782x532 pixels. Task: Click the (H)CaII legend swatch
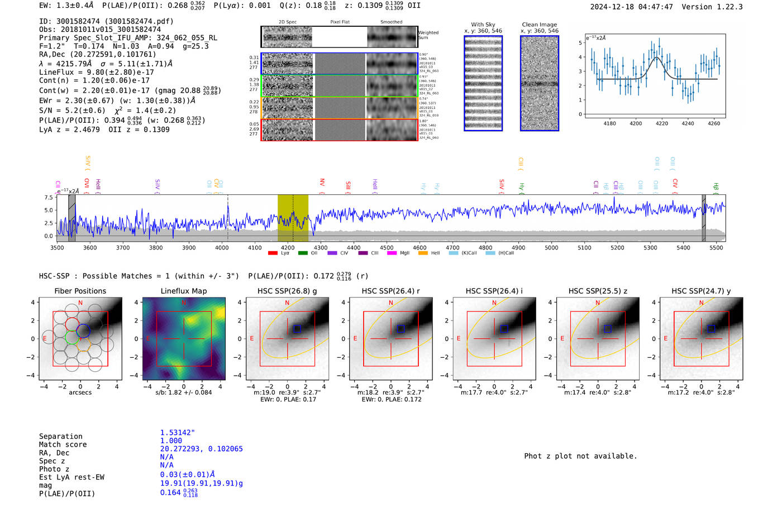click(x=490, y=253)
